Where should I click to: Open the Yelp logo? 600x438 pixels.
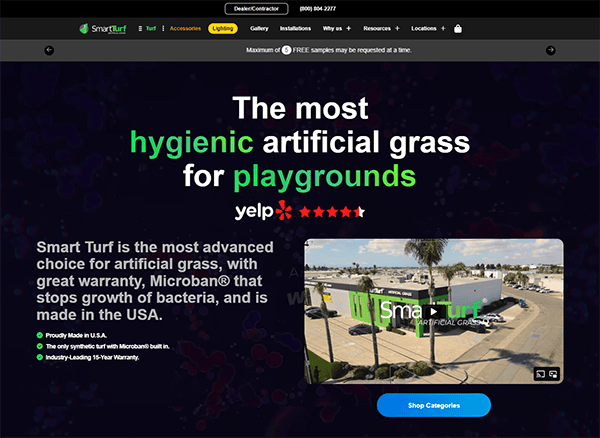point(263,211)
